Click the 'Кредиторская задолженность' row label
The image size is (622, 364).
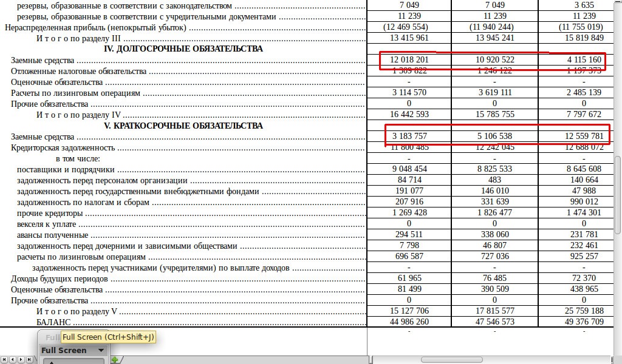(x=63, y=147)
